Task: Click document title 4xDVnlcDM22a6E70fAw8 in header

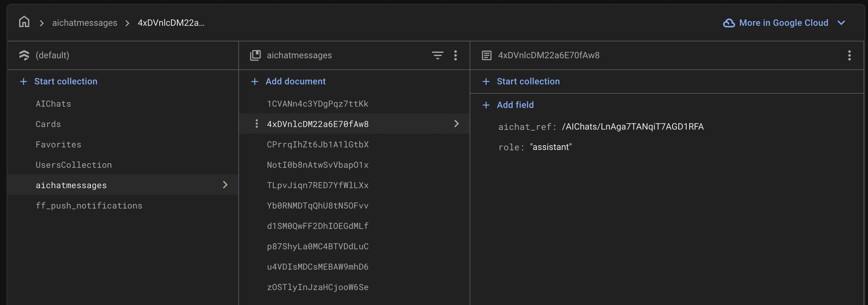Action: pos(549,55)
